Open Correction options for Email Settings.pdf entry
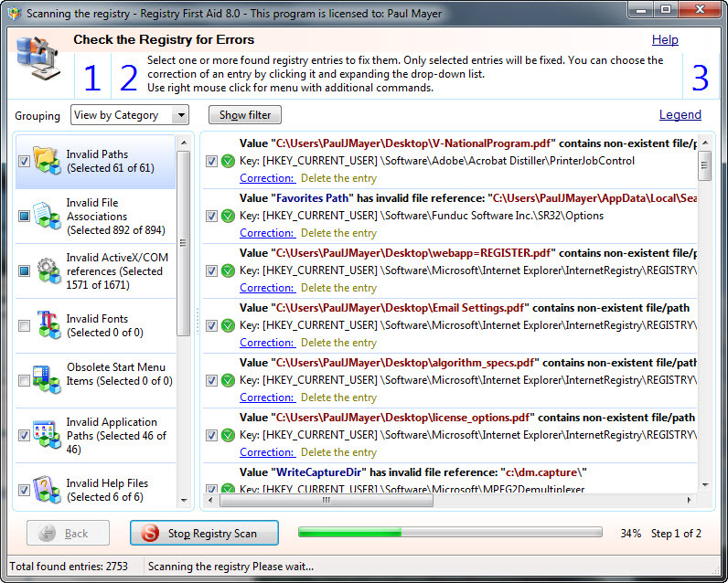The height and width of the screenshot is (583, 728). (266, 343)
